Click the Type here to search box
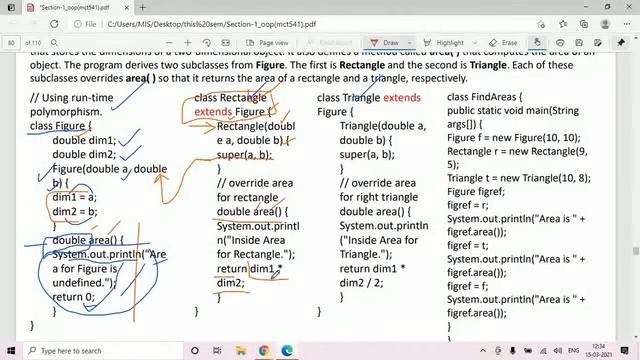 (x=103, y=351)
